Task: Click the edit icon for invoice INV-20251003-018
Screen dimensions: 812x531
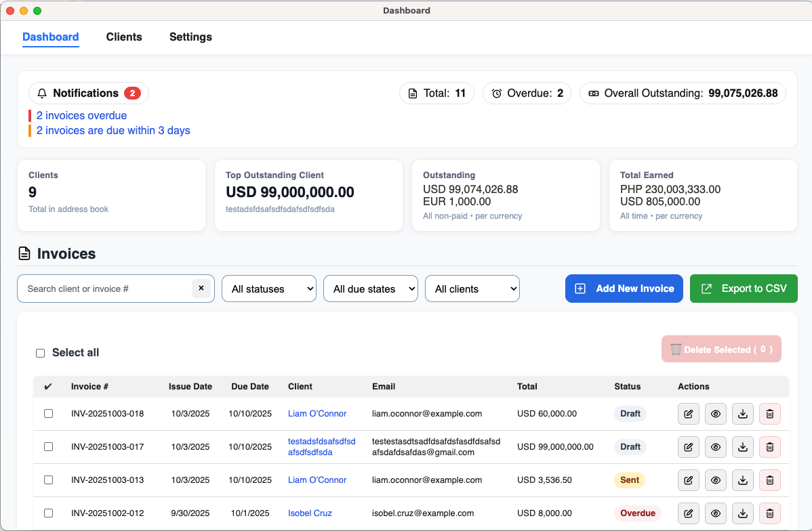Action: point(688,414)
